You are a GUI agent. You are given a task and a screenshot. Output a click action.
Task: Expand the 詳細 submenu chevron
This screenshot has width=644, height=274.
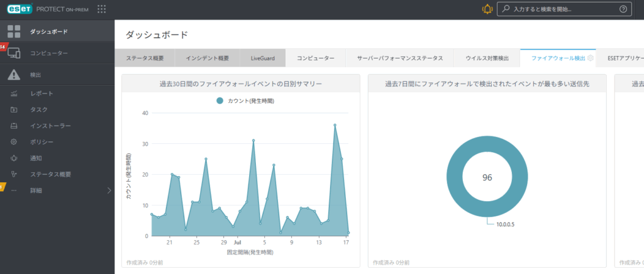109,190
